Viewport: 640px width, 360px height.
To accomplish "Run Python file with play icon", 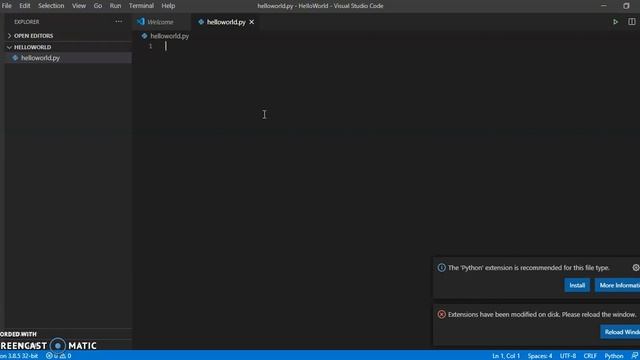I will tap(616, 22).
